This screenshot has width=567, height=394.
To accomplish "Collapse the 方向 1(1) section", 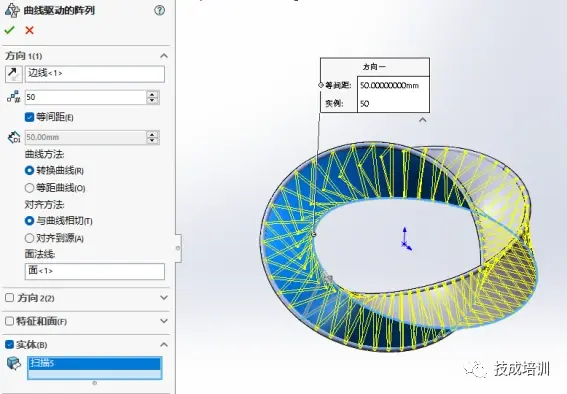I will 164,56.
